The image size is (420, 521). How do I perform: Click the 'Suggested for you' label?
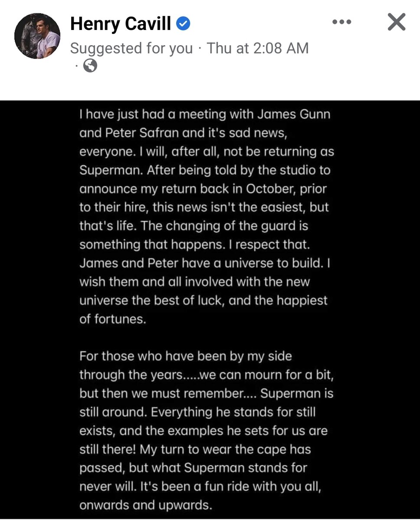coord(131,48)
